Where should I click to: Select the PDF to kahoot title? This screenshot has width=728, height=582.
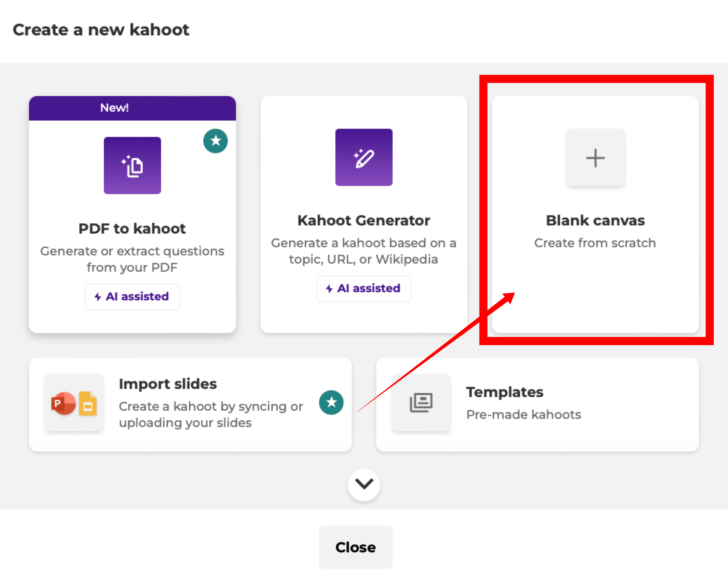pyautogui.click(x=132, y=229)
